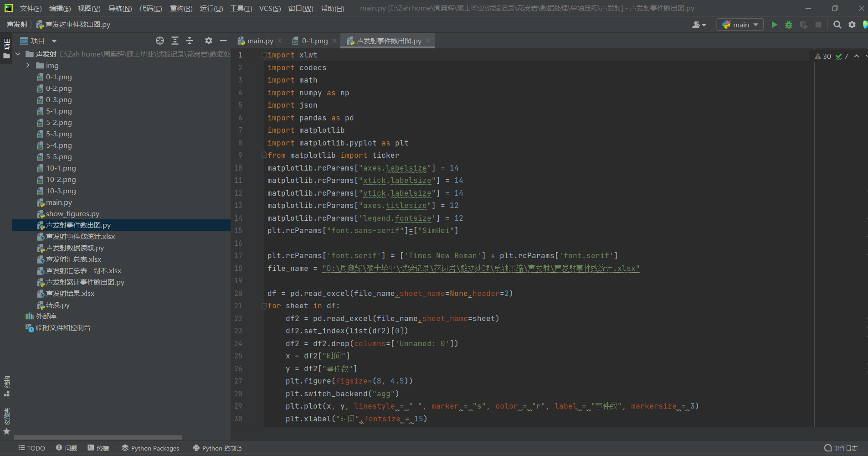Click the 声发射 breadcrumb in navigation bar
The height and width of the screenshot is (456, 868).
coord(17,25)
